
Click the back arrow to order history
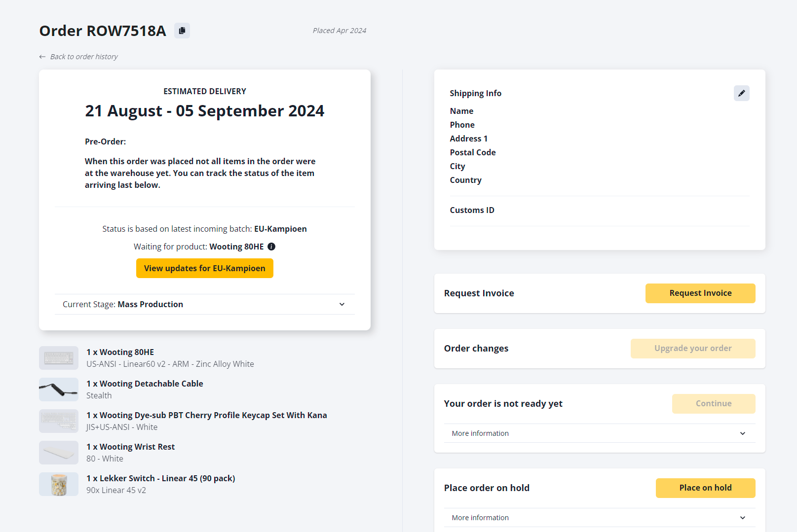click(42, 57)
